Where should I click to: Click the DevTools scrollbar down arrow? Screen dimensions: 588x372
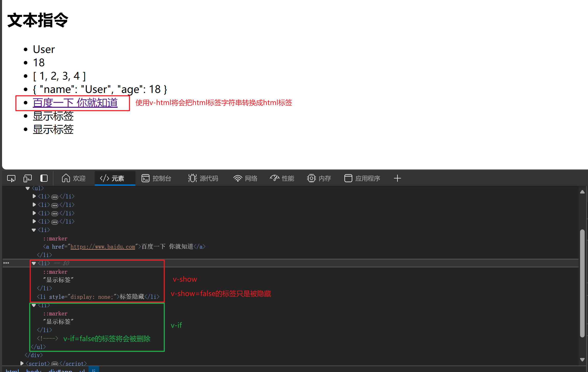[x=582, y=360]
